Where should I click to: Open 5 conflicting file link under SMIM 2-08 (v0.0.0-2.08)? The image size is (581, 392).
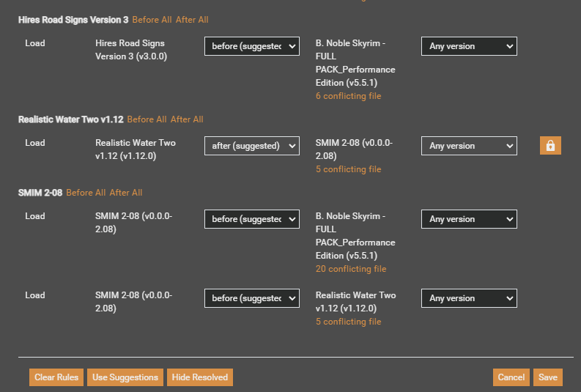[x=348, y=169]
